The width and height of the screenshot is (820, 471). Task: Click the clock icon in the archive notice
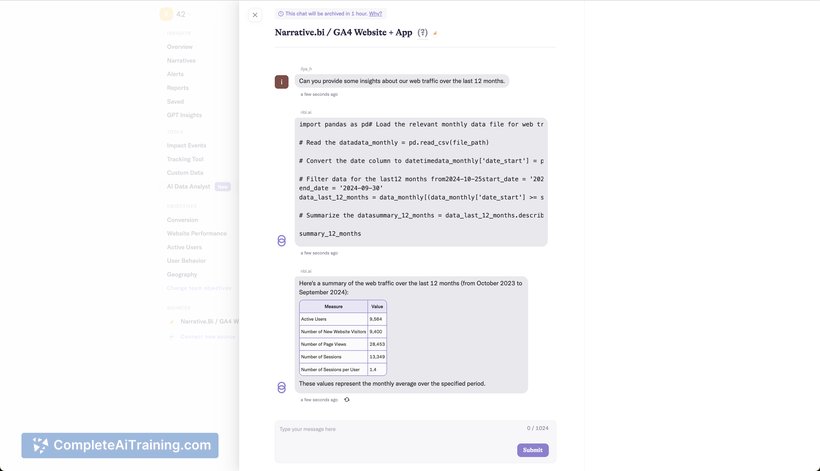point(281,14)
